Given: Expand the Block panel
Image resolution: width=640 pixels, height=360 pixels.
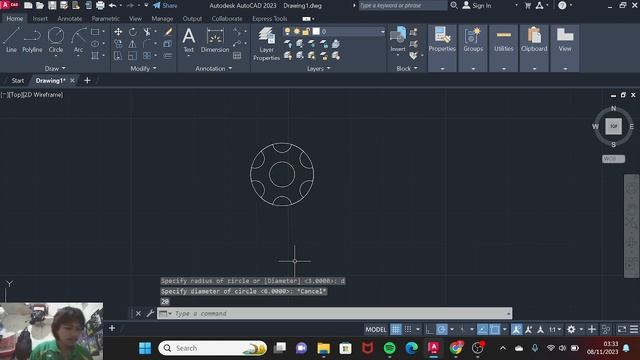Looking at the screenshot, I should pos(407,69).
